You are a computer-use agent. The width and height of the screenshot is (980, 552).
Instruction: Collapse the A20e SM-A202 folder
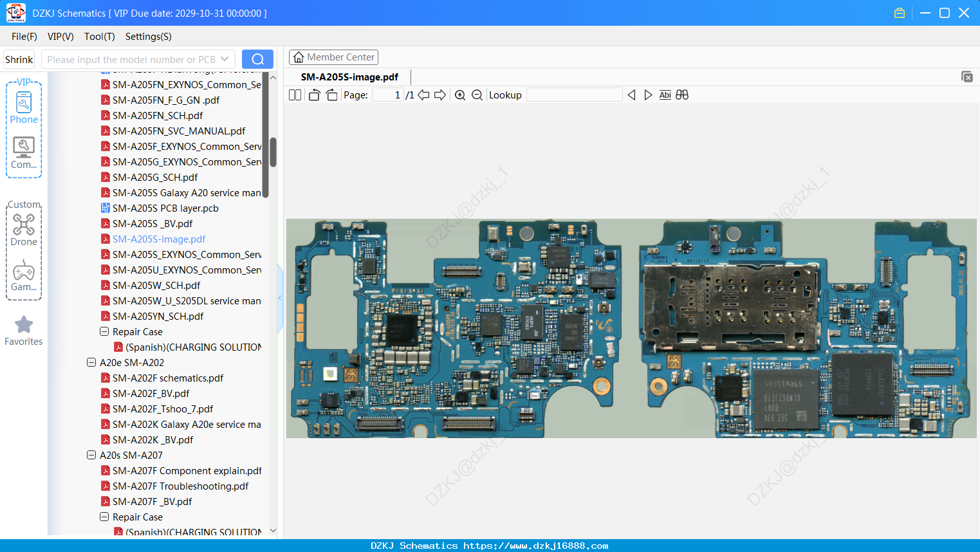click(91, 363)
